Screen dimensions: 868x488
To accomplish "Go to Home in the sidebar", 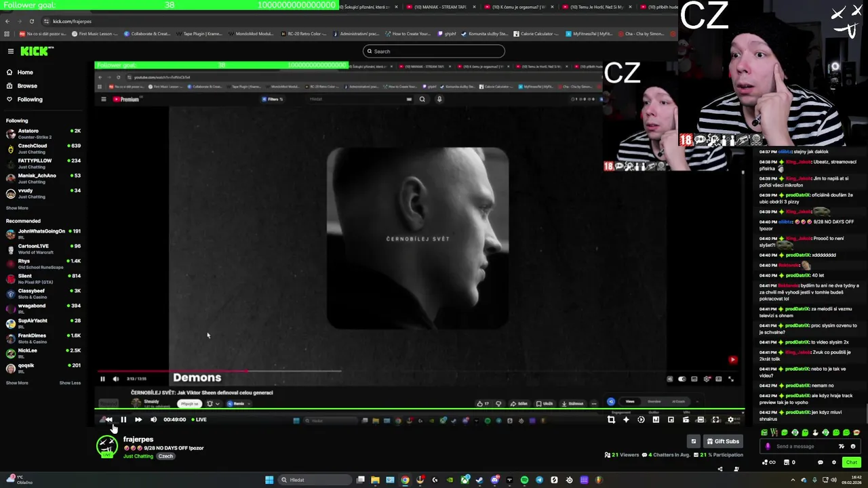I will click(x=25, y=72).
